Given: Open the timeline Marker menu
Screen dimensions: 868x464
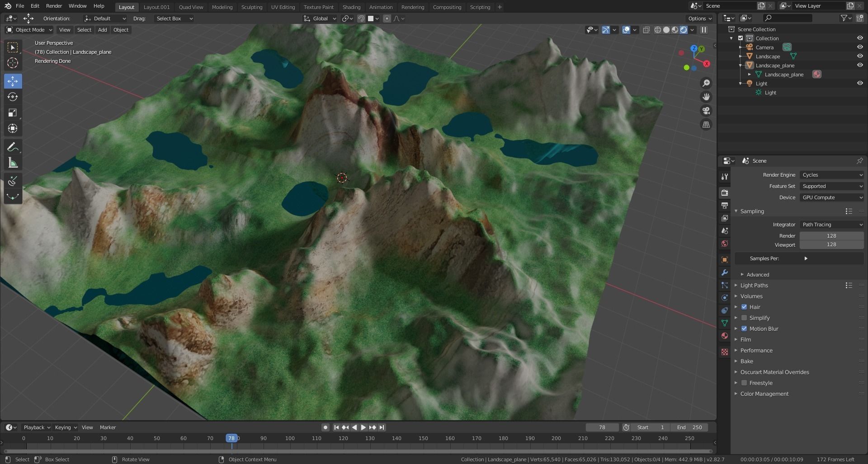Looking at the screenshot, I should point(108,427).
